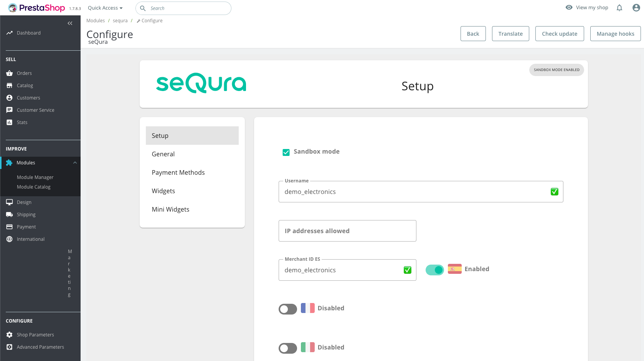Click the Orders basket icon
The height and width of the screenshot is (361, 644).
tap(10, 73)
